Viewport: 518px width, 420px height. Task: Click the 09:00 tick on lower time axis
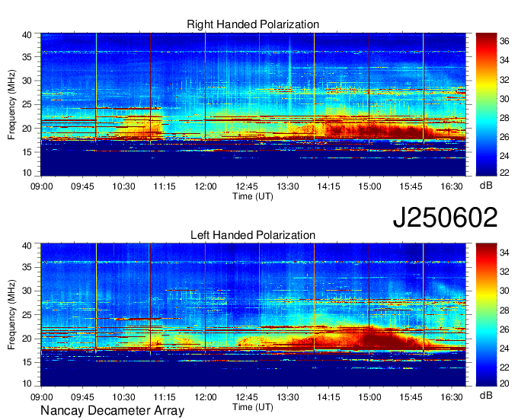[x=42, y=397]
